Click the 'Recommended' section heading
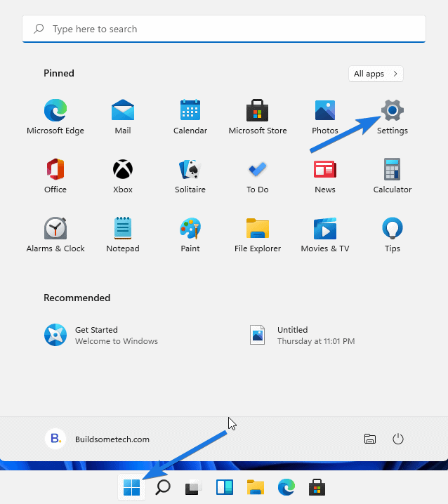The width and height of the screenshot is (448, 504). coord(77,298)
